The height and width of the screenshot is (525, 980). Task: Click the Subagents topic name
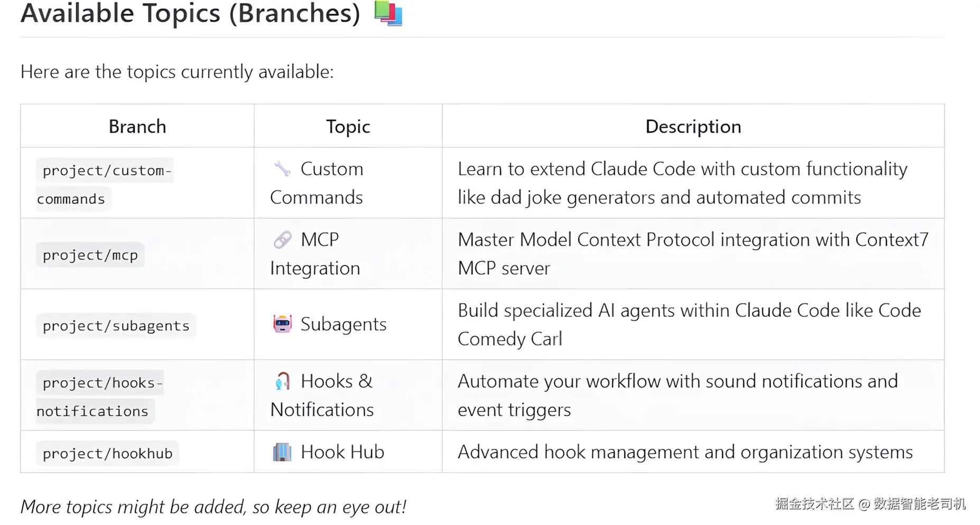click(344, 324)
